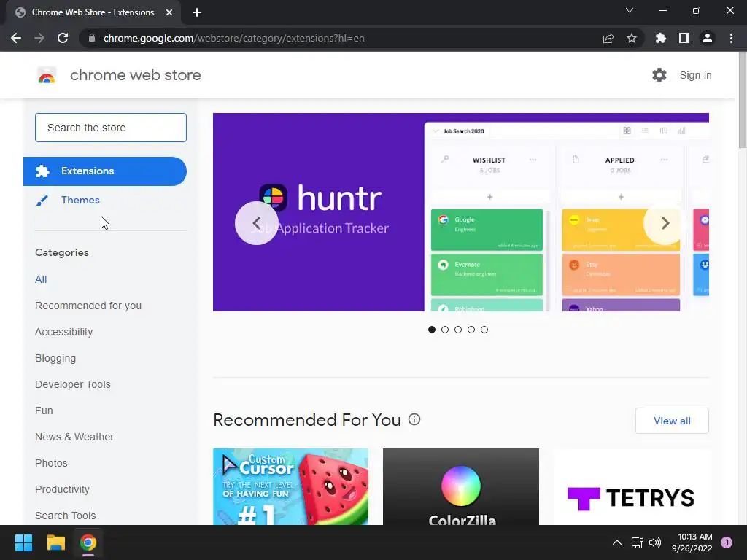
Task: Click the share this page icon
Action: [x=608, y=38]
